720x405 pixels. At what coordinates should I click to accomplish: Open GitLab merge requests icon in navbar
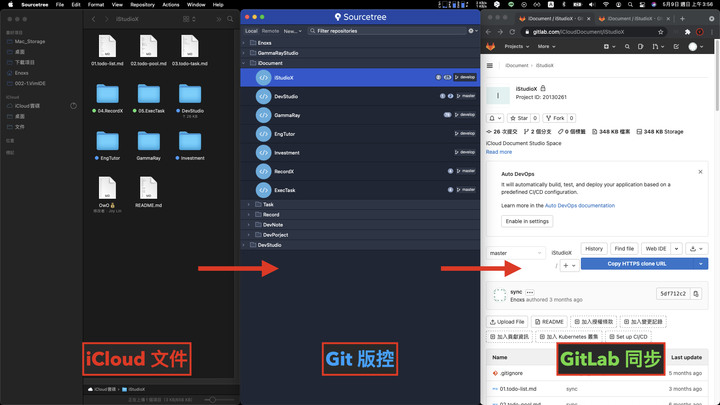pos(657,46)
